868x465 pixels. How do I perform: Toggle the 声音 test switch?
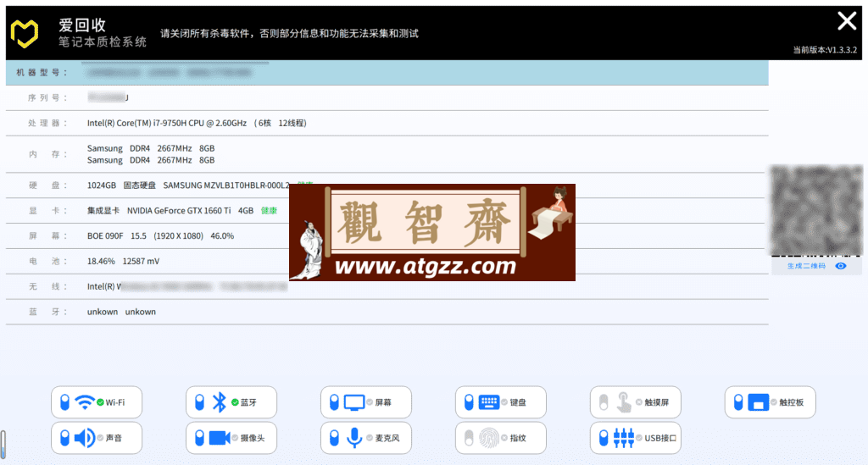[64, 438]
